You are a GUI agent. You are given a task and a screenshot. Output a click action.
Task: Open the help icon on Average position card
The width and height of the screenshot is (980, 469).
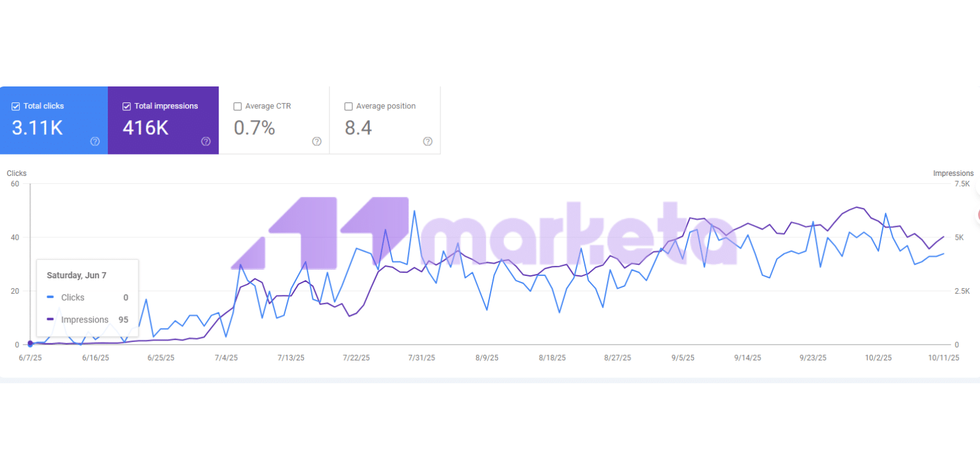coord(428,142)
